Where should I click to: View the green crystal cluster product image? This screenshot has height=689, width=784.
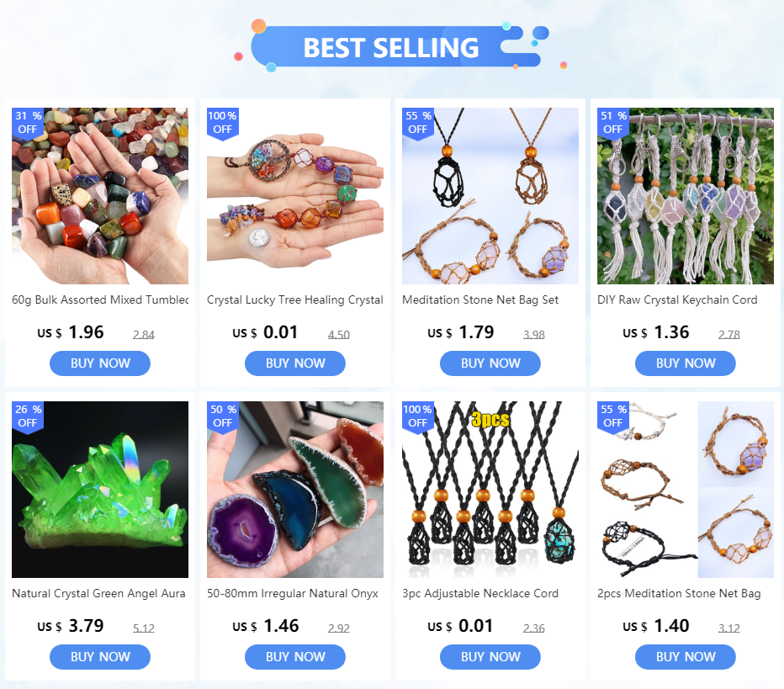(x=100, y=490)
